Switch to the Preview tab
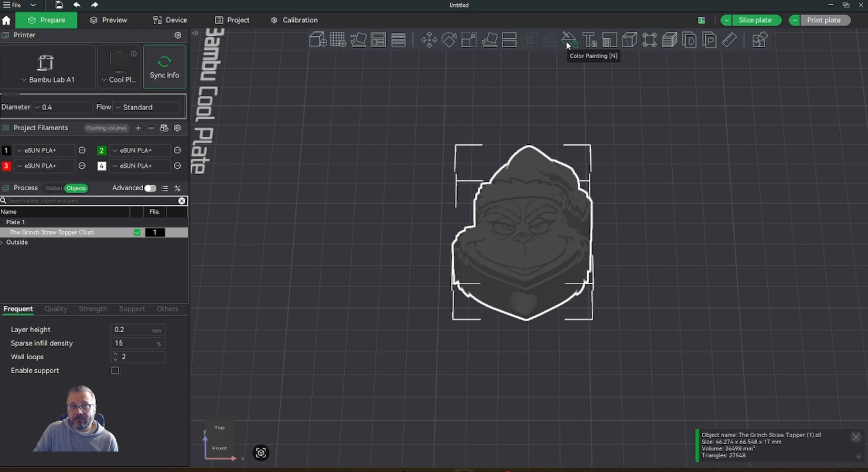Screen dimensions: 868x472 (109, 20)
